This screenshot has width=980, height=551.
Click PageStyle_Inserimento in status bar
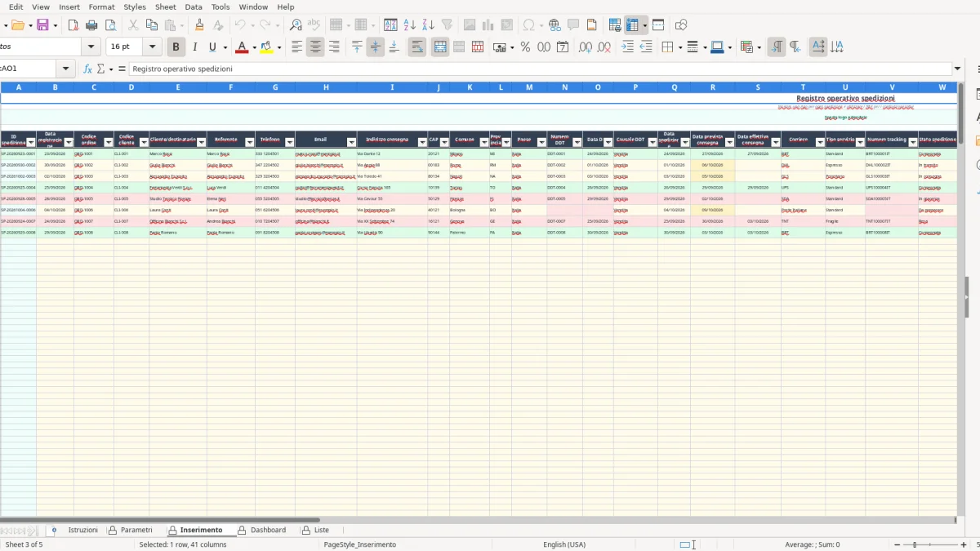360,544
